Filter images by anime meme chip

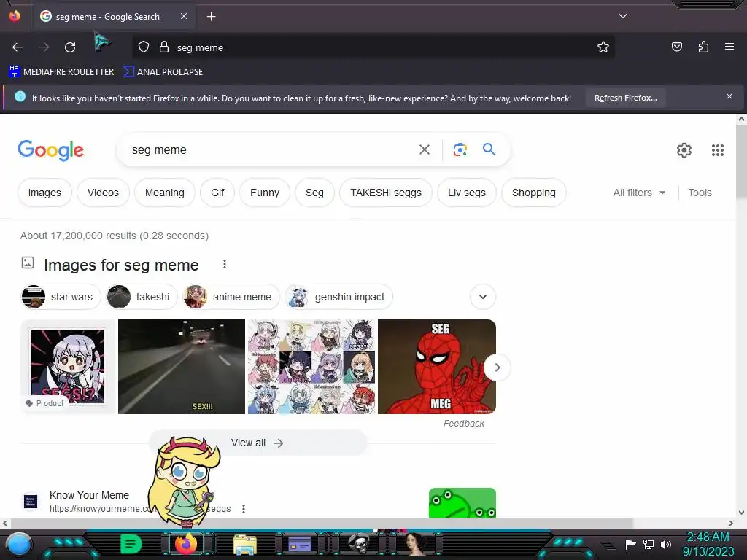231,297
